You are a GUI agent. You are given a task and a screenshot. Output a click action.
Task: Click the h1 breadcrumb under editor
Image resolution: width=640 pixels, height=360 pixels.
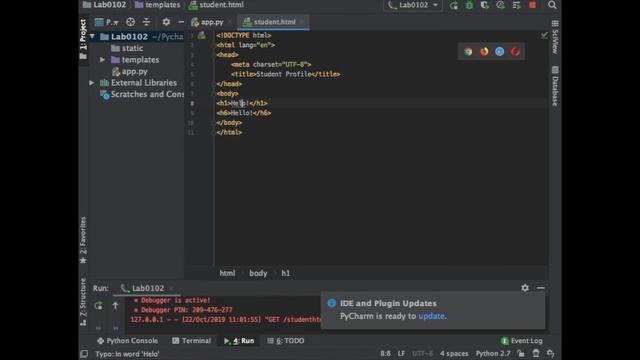[286, 273]
